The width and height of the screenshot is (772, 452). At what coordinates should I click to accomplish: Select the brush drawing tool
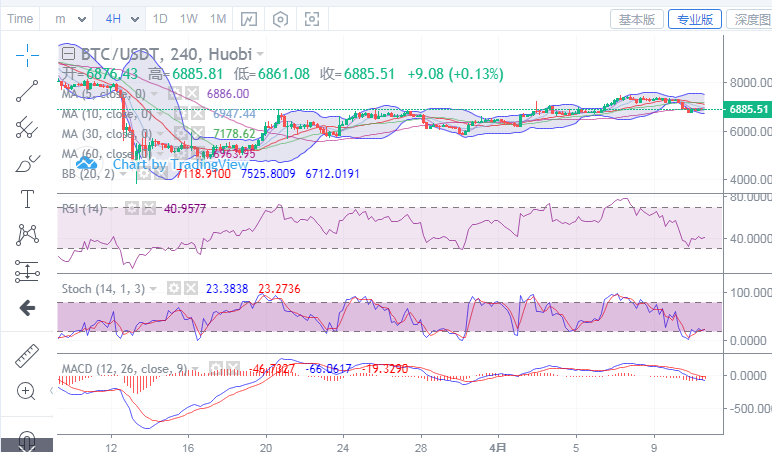[x=27, y=163]
